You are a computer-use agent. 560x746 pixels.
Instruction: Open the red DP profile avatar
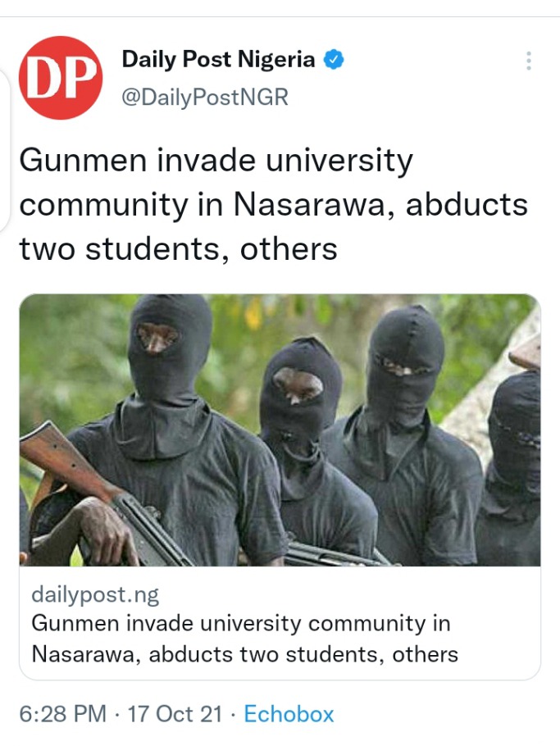pyautogui.click(x=61, y=78)
